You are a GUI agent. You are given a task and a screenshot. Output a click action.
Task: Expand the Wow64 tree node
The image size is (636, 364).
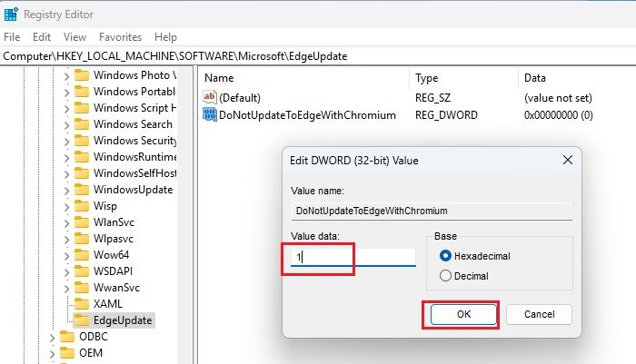click(x=66, y=255)
